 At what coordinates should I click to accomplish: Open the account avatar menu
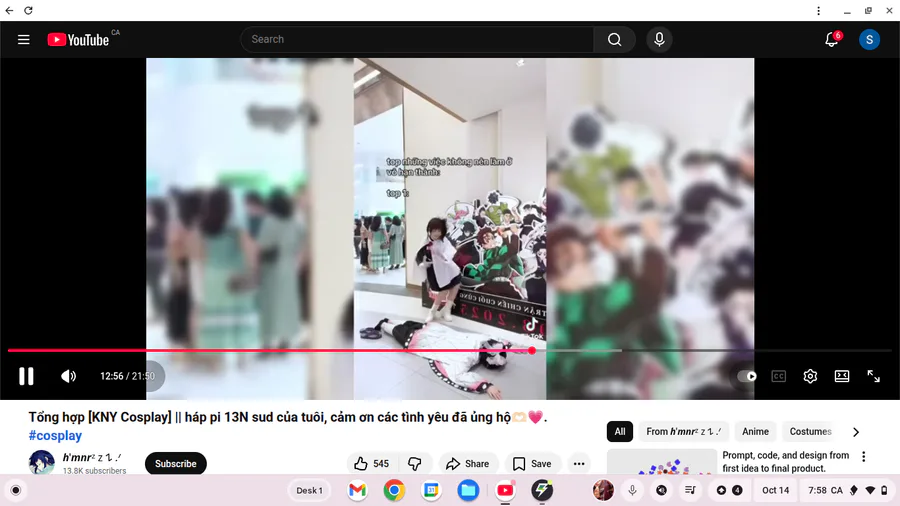point(869,40)
